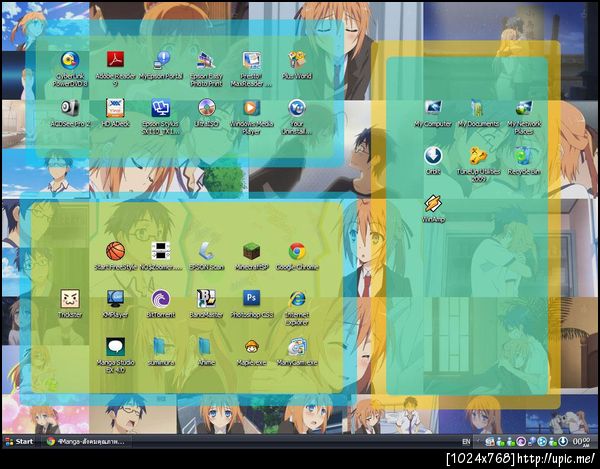
Task: Open Minecraft grass block icon
Action: (x=251, y=251)
